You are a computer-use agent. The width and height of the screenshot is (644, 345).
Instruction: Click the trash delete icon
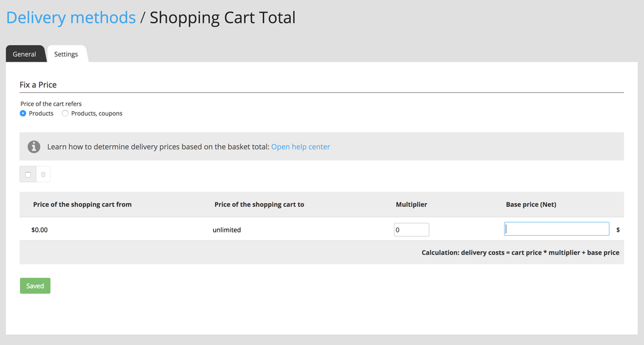coord(43,174)
